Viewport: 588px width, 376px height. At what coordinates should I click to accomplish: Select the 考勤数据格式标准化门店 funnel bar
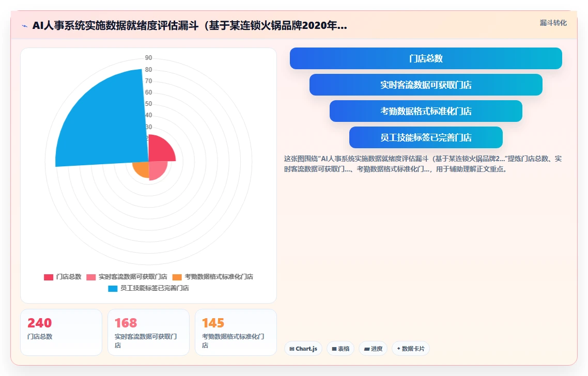coord(426,111)
